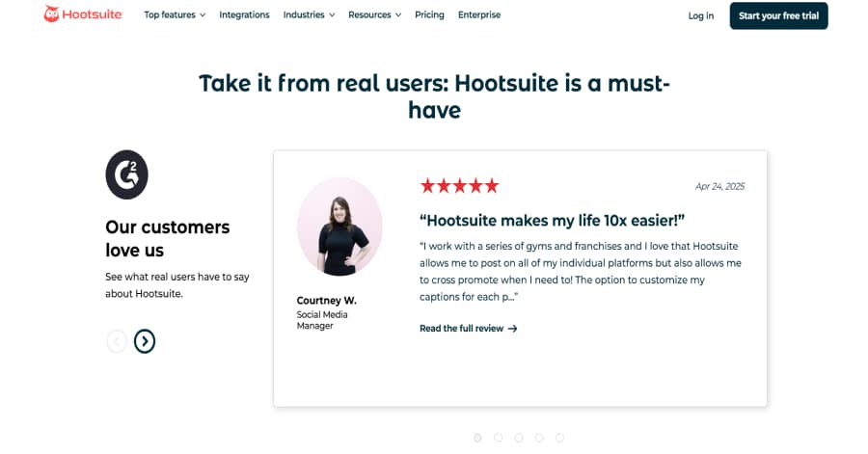Click the Social Media Manager job title
This screenshot has width=868, height=454.
coord(322,320)
